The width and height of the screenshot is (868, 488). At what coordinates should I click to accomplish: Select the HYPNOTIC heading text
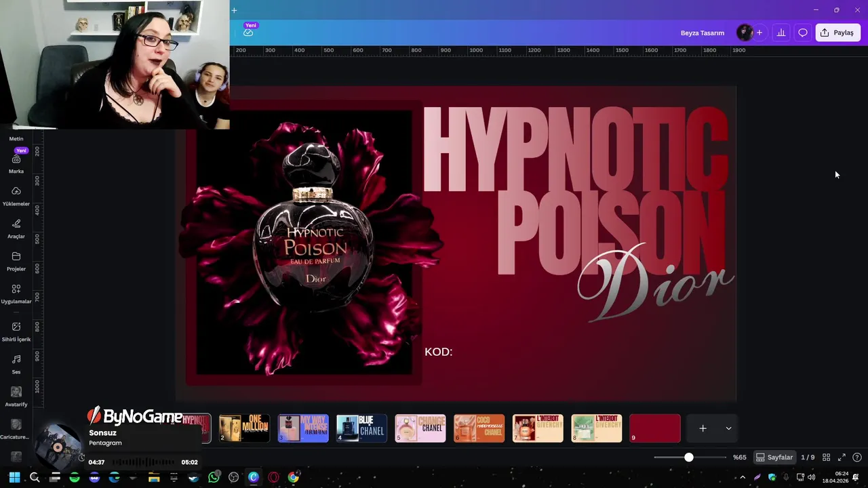575,148
